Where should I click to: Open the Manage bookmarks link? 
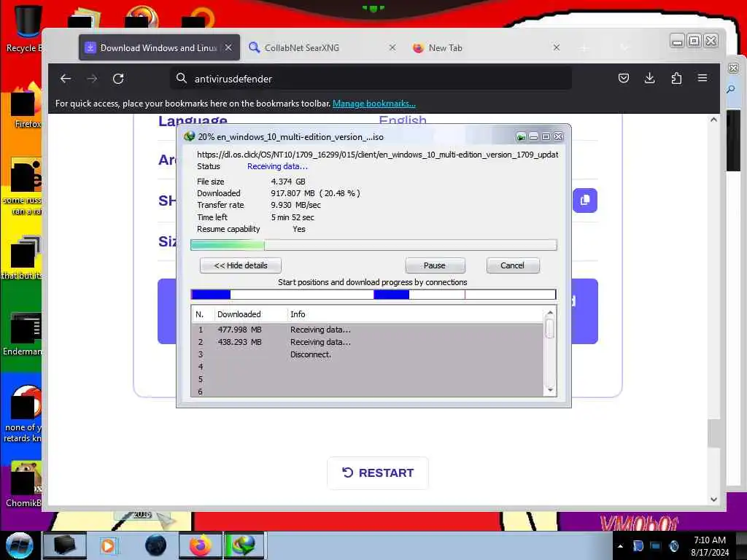[x=374, y=104]
